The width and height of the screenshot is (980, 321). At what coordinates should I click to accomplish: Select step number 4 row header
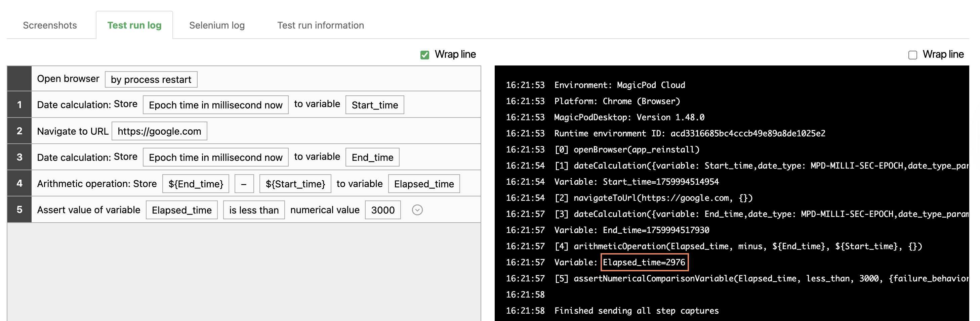click(x=19, y=183)
